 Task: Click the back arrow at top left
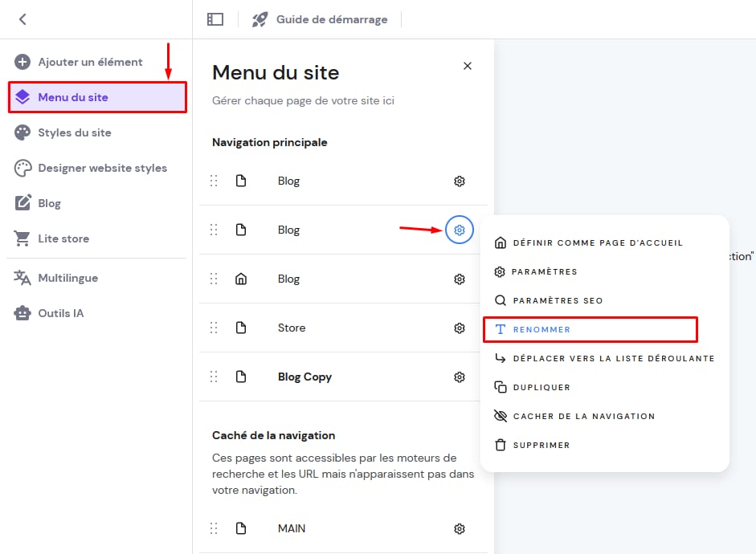[x=22, y=19]
